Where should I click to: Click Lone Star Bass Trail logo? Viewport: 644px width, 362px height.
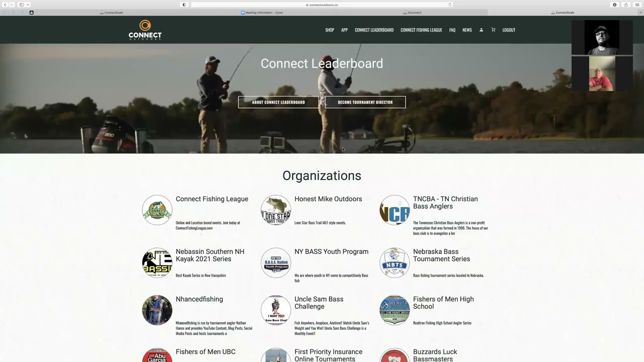(x=276, y=210)
